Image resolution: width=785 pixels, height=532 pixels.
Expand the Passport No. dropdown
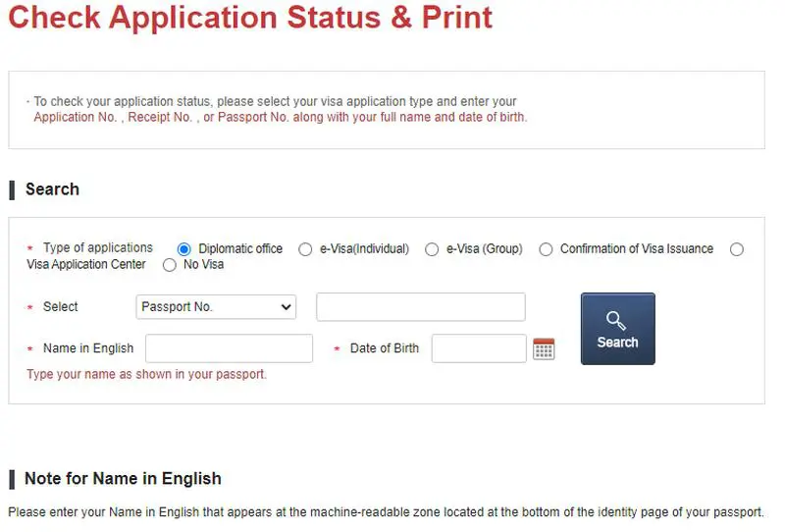216,307
